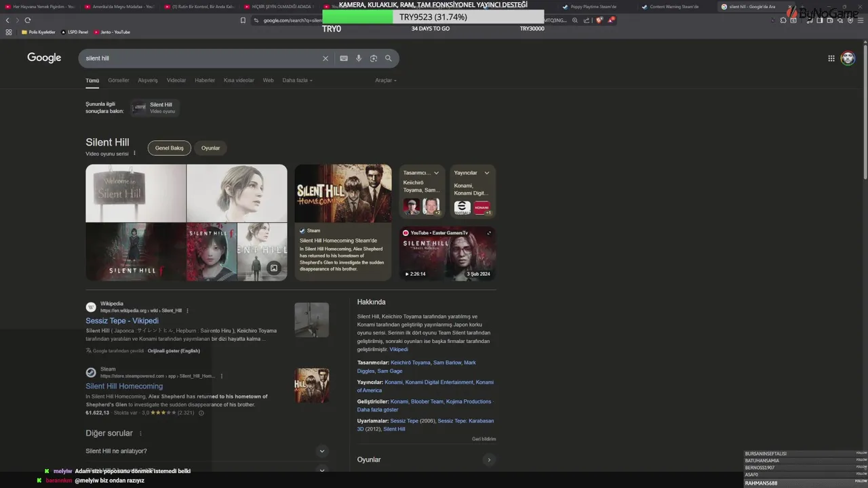
Task: Open the Sessiz Tepe - Vikipedi result
Action: pyautogui.click(x=122, y=321)
